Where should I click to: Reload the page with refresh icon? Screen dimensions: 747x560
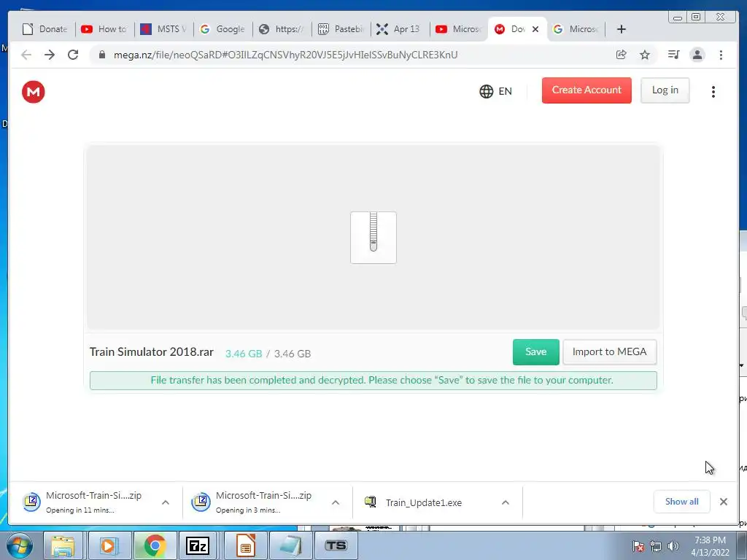(73, 55)
